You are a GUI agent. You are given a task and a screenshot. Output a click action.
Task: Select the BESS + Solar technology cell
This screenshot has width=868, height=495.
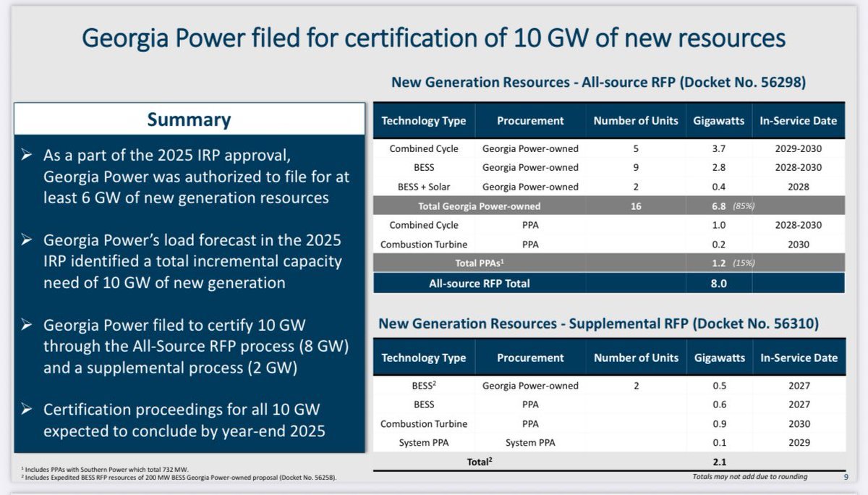coord(424,187)
